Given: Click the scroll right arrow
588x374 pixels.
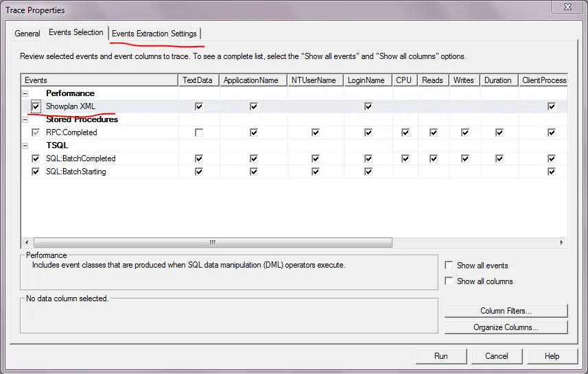Looking at the screenshot, I should pos(561,243).
